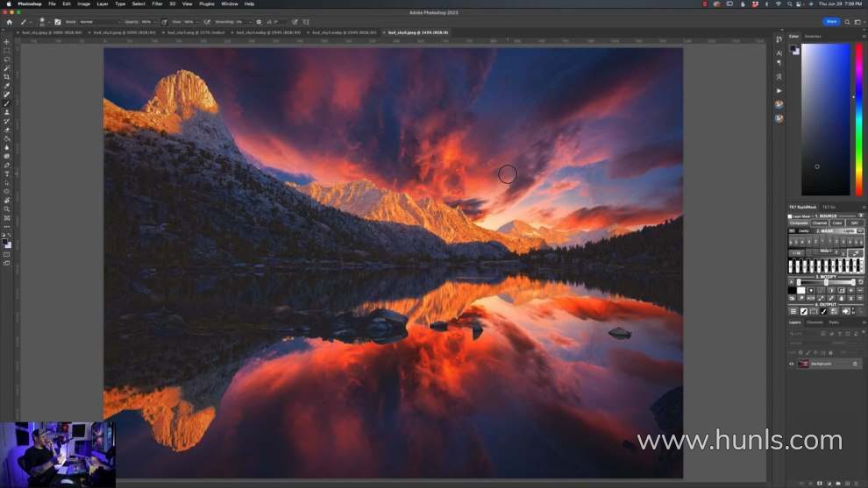Change screen mode icon at toolbar bottom

pos(7,264)
